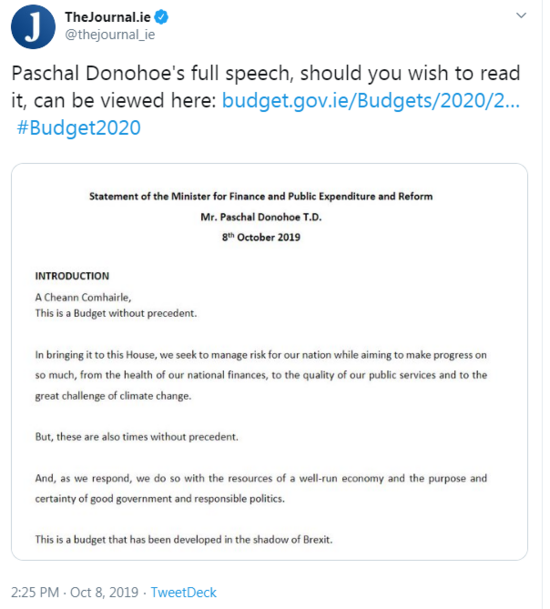The width and height of the screenshot is (550, 609).
Task: Open the TweetDeck source link
Action: click(183, 592)
